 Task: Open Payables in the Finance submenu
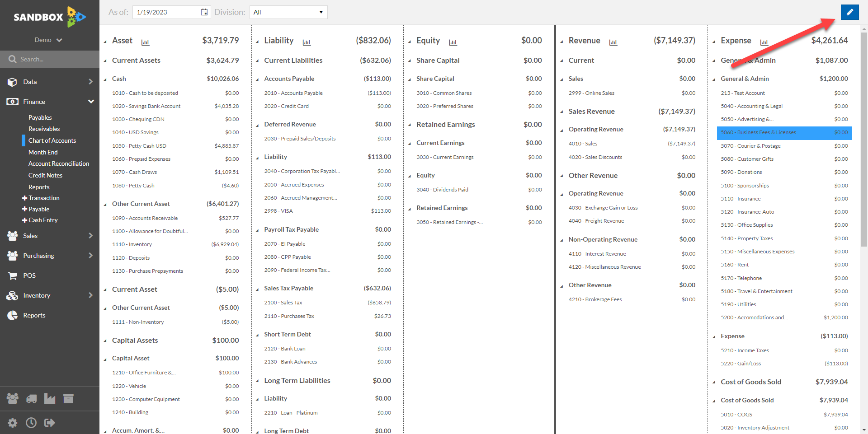[40, 117]
